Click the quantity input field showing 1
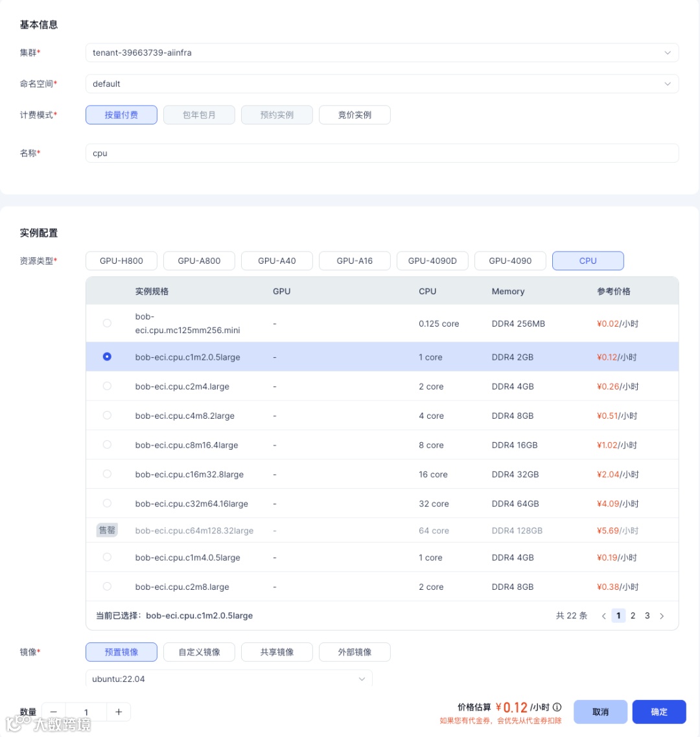Image resolution: width=700 pixels, height=737 pixels. [86, 712]
